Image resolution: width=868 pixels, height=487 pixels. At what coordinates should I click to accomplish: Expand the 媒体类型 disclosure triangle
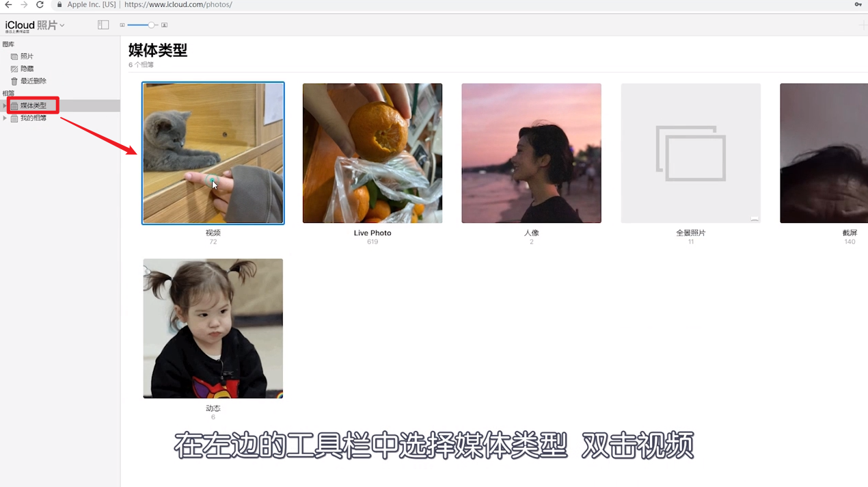(x=5, y=105)
